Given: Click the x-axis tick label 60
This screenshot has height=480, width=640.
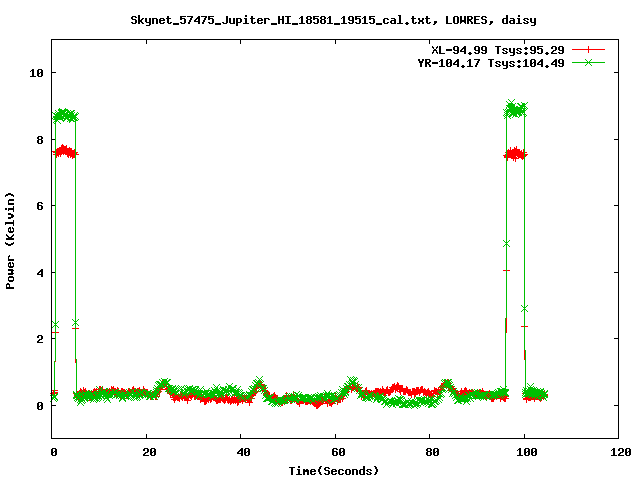Looking at the screenshot, I should pyautogui.click(x=338, y=452).
